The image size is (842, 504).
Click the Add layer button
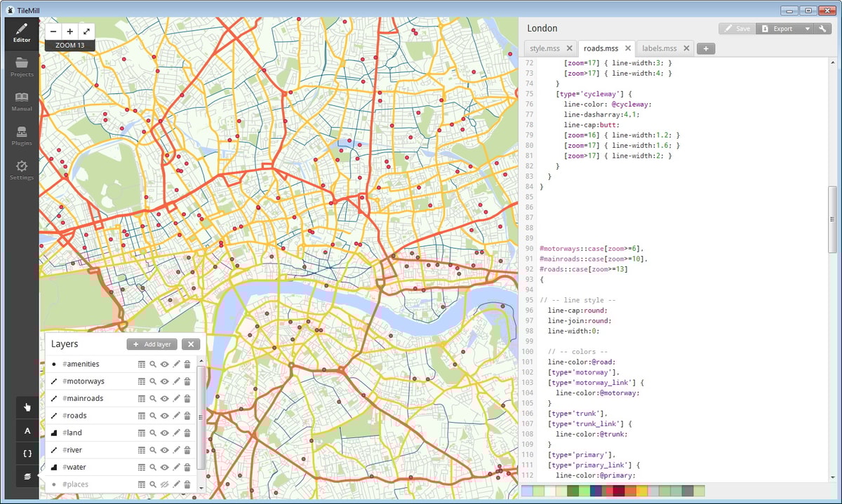[152, 343]
